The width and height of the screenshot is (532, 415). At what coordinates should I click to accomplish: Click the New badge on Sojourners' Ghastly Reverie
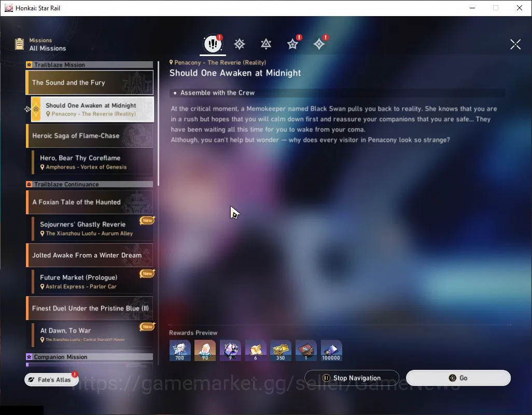(x=147, y=220)
